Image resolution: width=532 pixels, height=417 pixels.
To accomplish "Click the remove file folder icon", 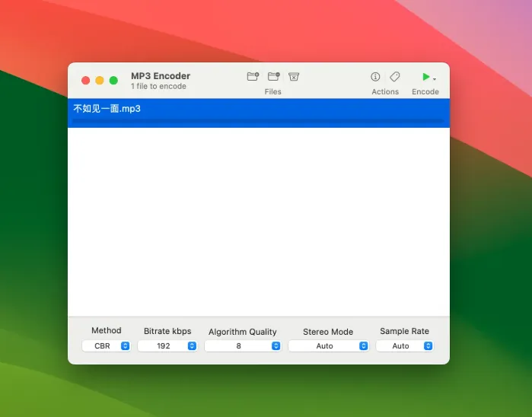I will click(273, 77).
